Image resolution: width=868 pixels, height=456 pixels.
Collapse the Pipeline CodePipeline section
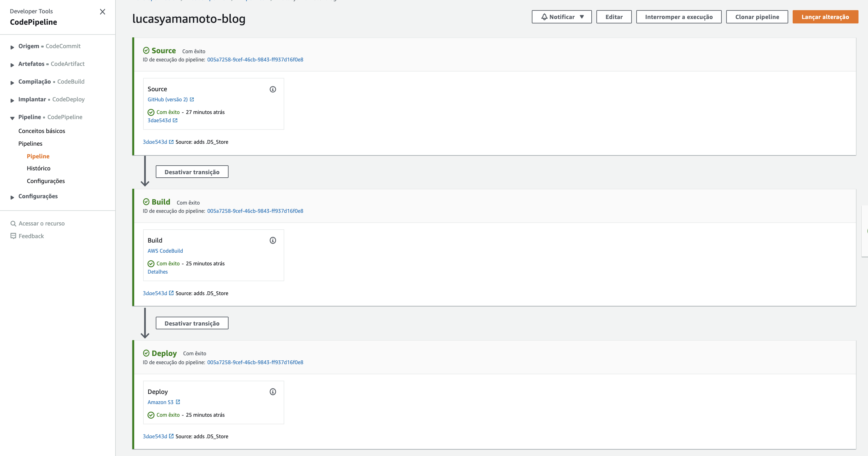tap(12, 118)
